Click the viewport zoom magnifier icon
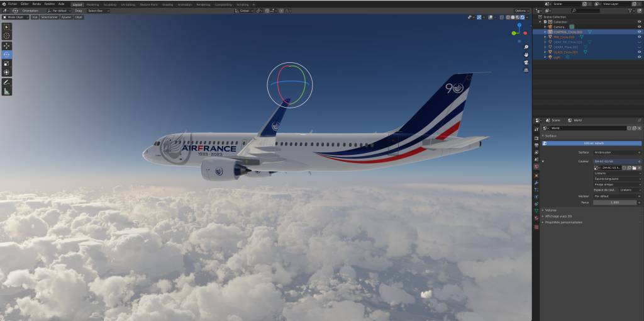Image resolution: width=644 pixels, height=321 pixels. (x=526, y=47)
